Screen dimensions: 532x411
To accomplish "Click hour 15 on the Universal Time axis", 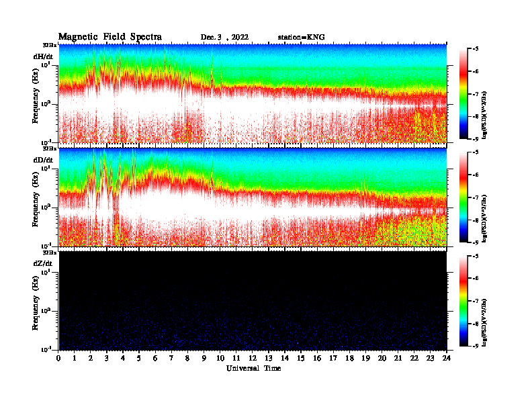I will [x=301, y=359].
